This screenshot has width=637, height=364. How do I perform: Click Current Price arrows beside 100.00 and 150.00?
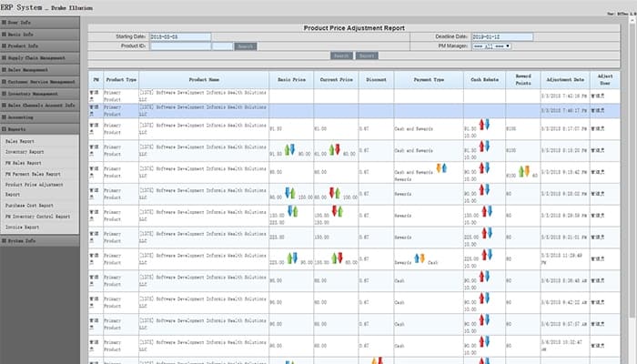(338, 211)
